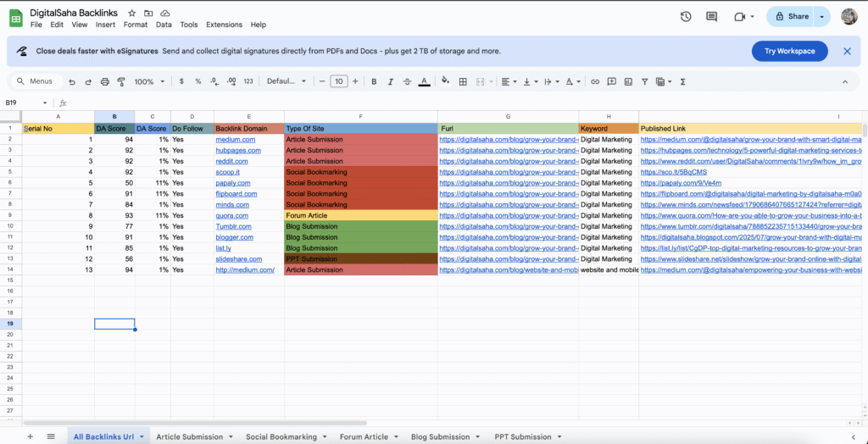Screen dimensions: 868x444
Task: Click the font size field
Action: point(338,81)
